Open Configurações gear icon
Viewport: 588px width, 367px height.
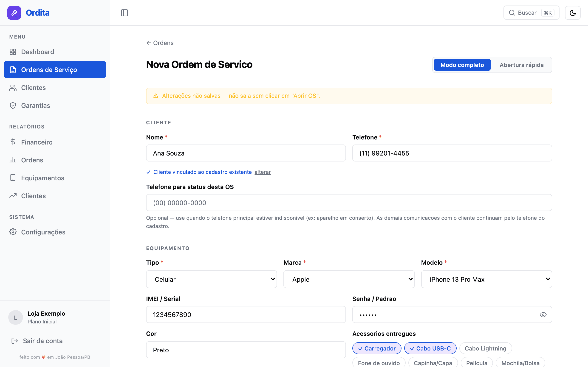coord(13,232)
